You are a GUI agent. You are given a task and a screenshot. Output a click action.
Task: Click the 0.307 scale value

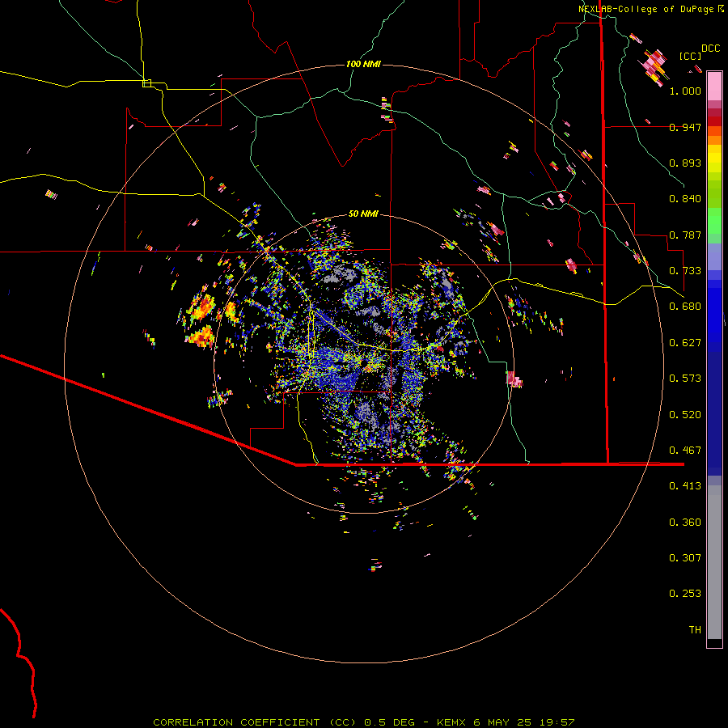click(x=685, y=558)
